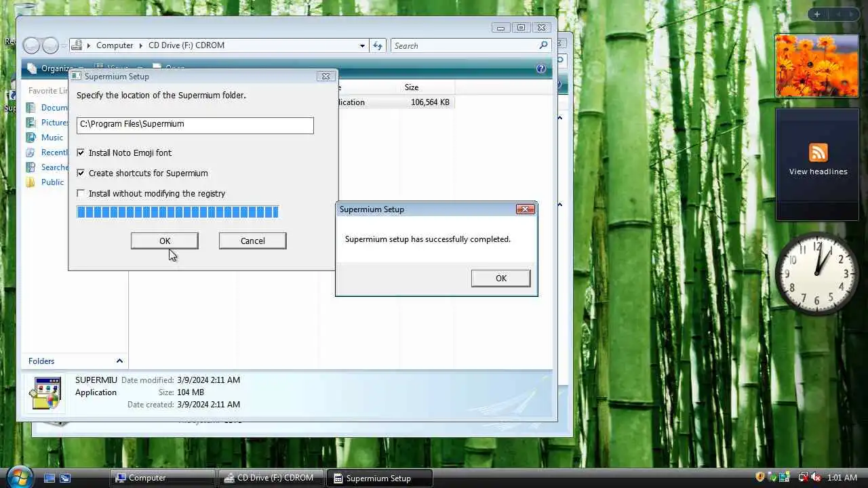Select Computer in the address breadcrumb

tap(115, 45)
